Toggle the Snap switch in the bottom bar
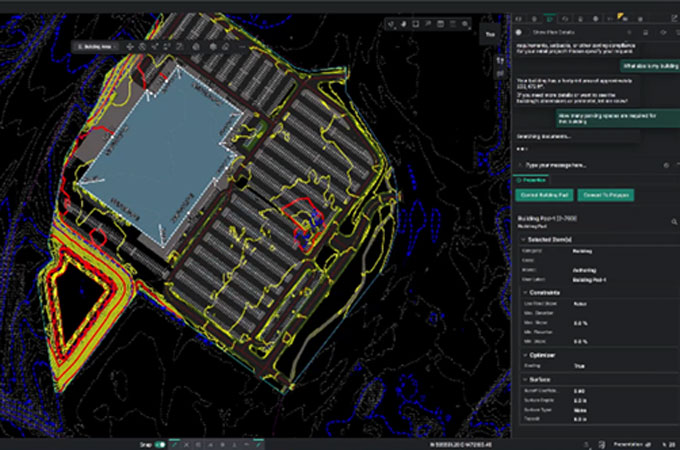Viewport: 680px width, 450px height. (158, 443)
